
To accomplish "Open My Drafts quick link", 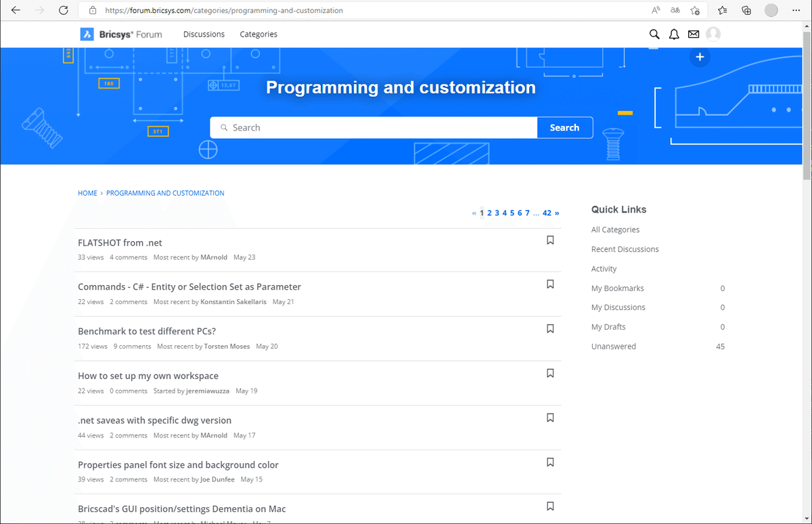I will pyautogui.click(x=608, y=327).
